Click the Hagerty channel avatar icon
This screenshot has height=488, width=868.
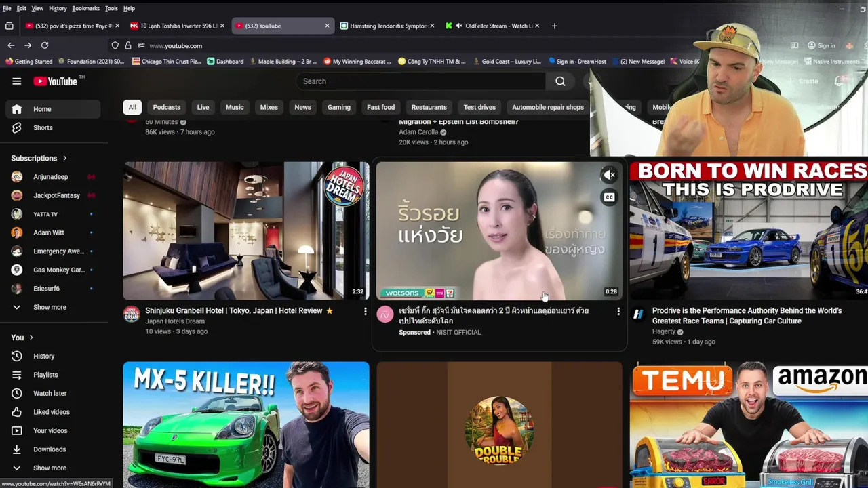click(x=638, y=314)
